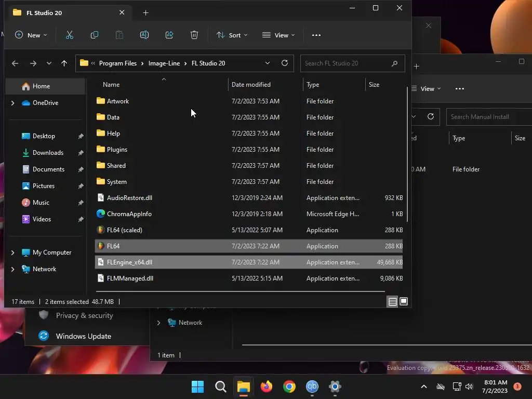532x399 pixels.
Task: Click the notification badge in the tray
Action: (x=517, y=387)
